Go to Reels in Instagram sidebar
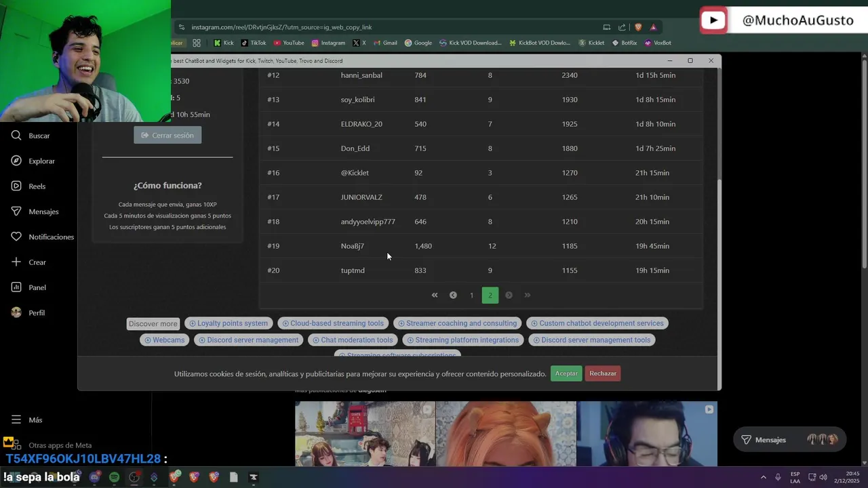Image resolution: width=868 pixels, height=488 pixels. pos(28,186)
